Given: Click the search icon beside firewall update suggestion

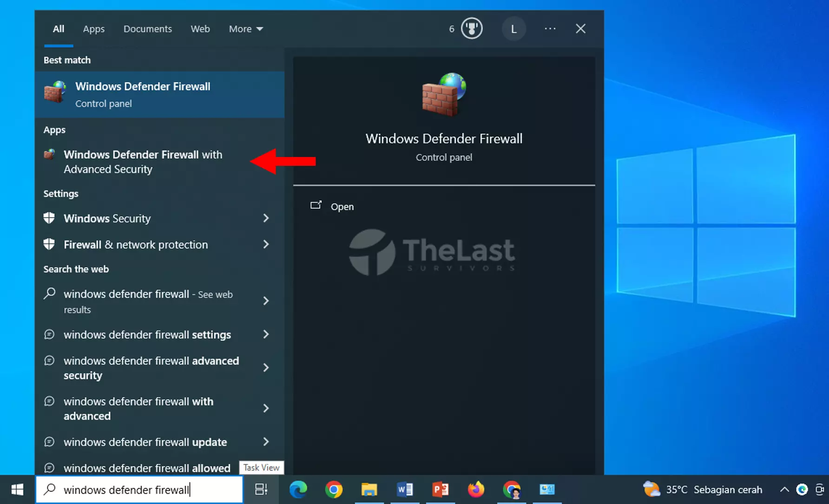Looking at the screenshot, I should click(49, 442).
